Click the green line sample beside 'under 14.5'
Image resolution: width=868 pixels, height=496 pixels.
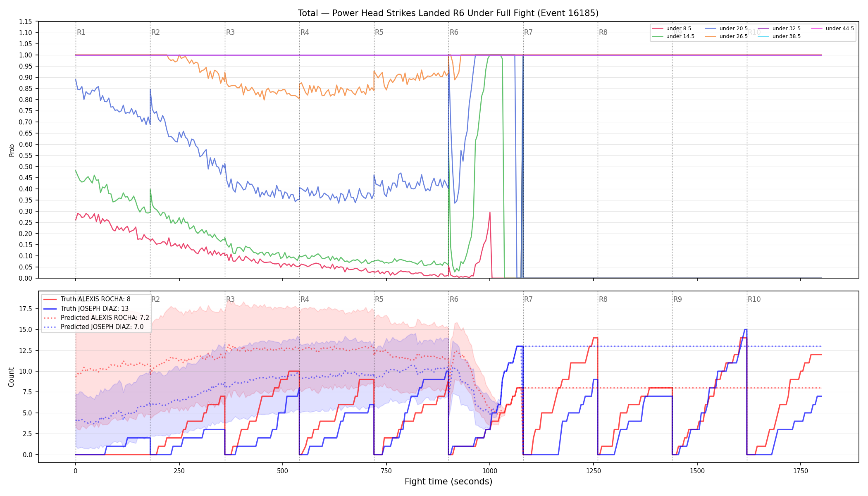[657, 36]
